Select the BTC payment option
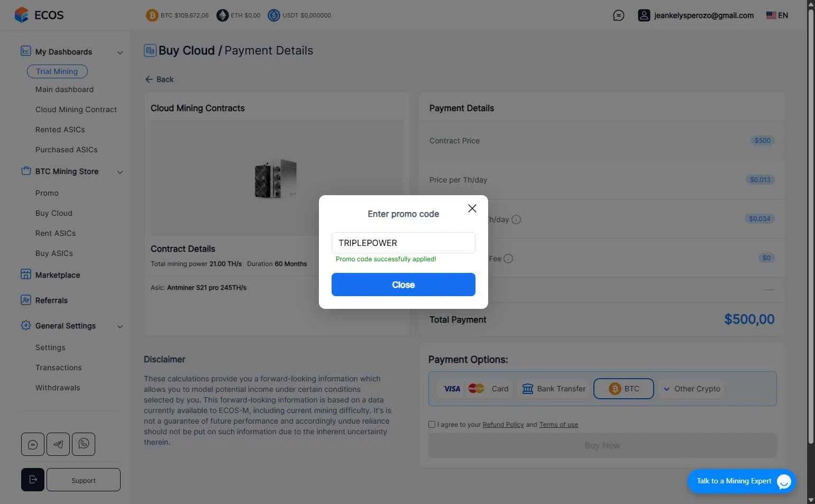815x504 pixels. (624, 389)
